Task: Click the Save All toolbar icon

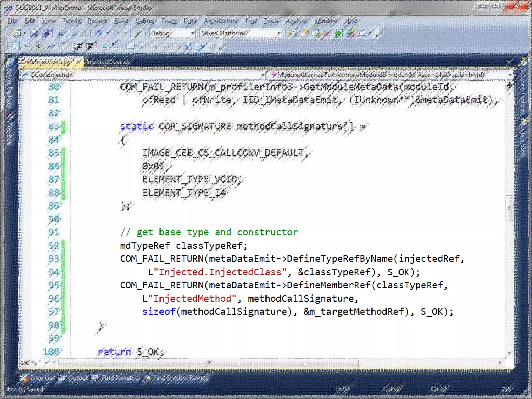Action: pos(46,33)
